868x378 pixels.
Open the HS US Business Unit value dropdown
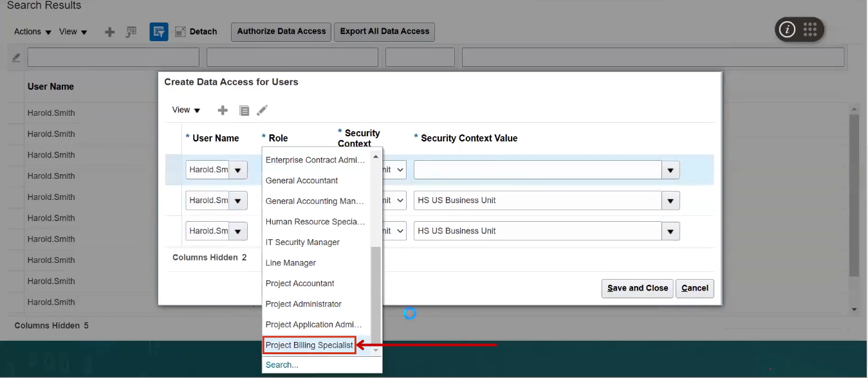(670, 200)
